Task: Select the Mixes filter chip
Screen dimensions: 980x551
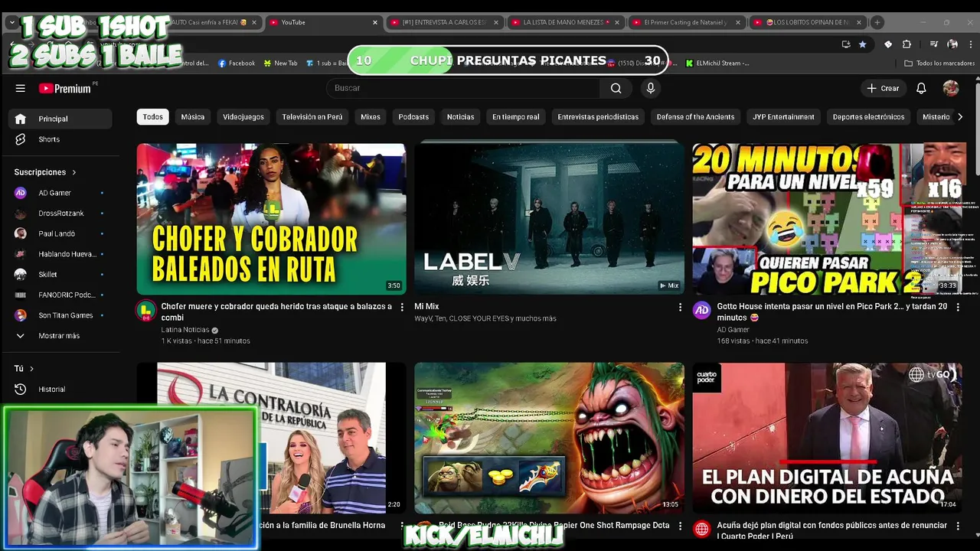Action: click(x=371, y=117)
